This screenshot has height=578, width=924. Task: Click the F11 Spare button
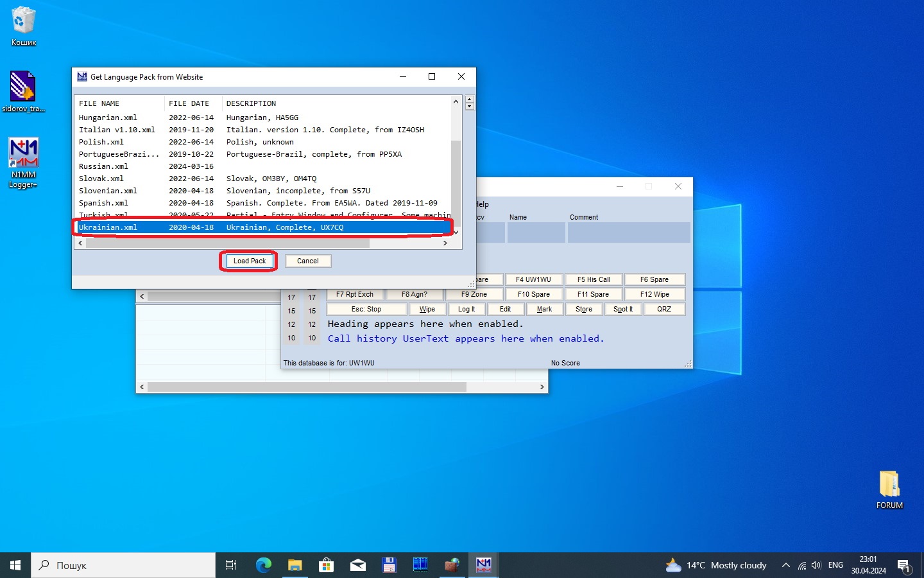point(594,294)
